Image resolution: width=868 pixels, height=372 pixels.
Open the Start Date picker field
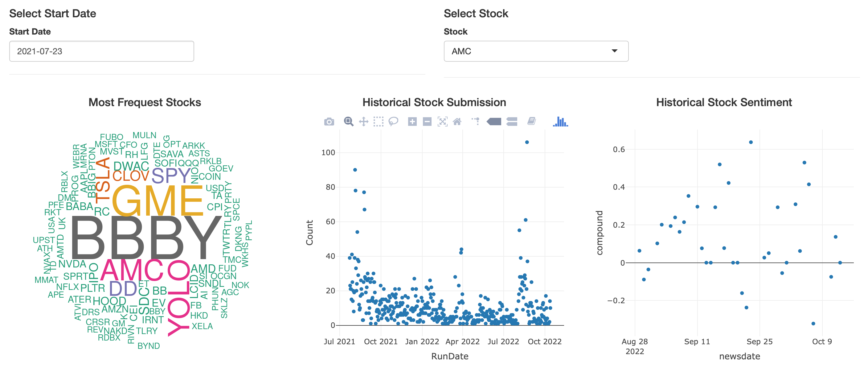(101, 51)
